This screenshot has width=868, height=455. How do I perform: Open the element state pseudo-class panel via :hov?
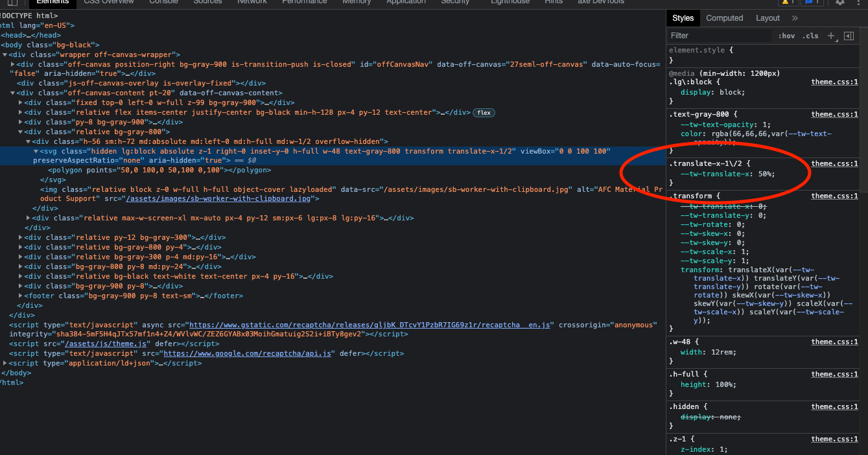(x=787, y=36)
